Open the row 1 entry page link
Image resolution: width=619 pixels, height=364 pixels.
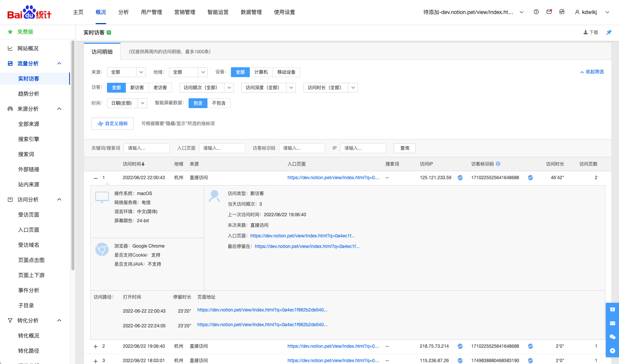click(x=333, y=178)
